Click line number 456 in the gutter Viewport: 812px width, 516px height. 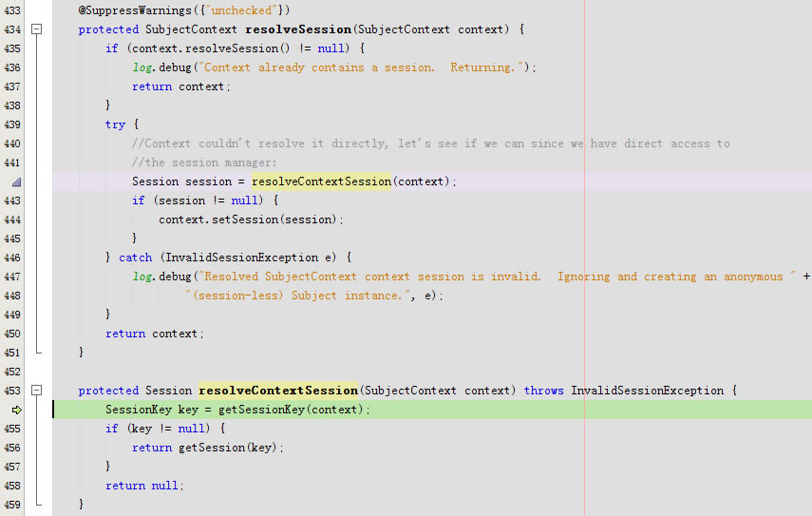[12, 449]
